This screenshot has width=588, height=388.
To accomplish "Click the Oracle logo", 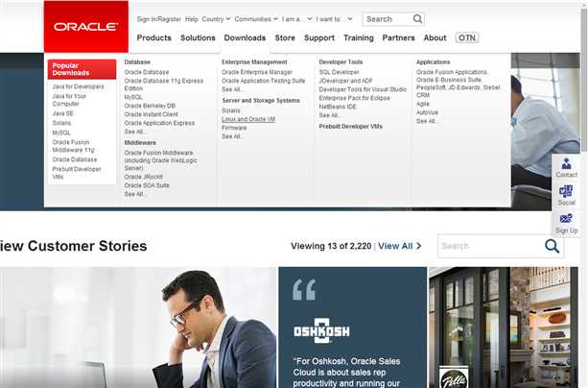I will (86, 27).
